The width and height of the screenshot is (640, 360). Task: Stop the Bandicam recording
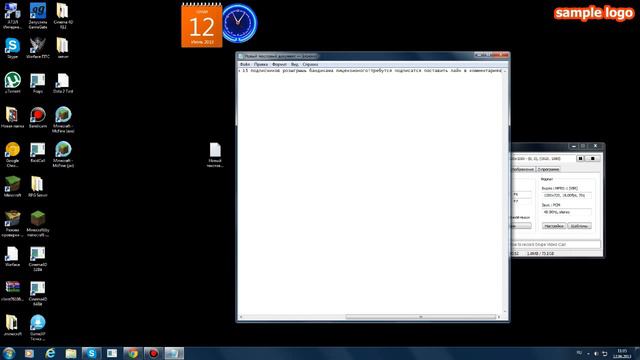[593, 158]
